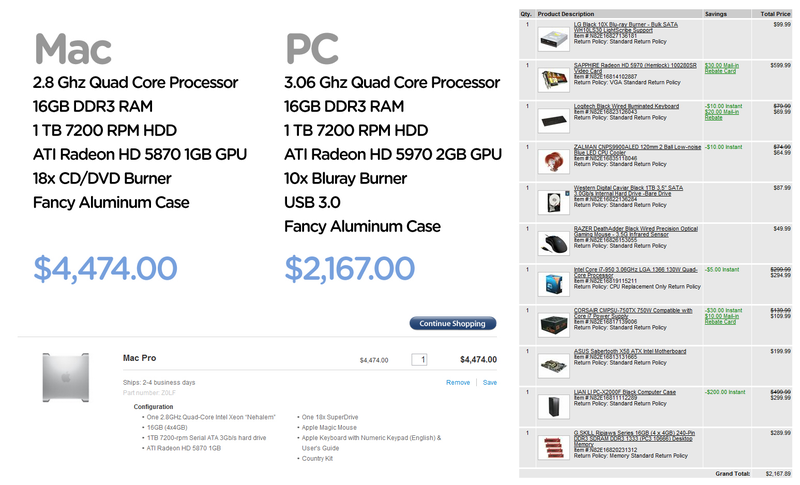The width and height of the screenshot is (800, 485).
Task: Click the Continue Shopping button
Action: (x=453, y=323)
